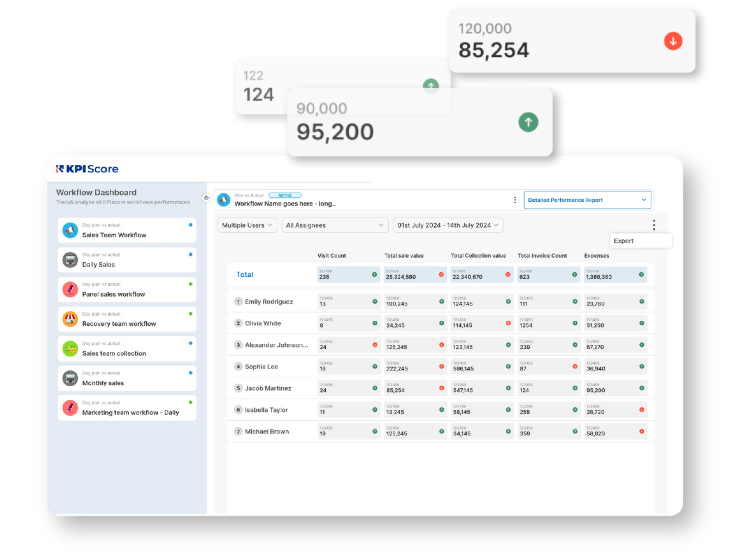Click red indicator in Sophia Lee's invoice count cell
Image resolution: width=752 pixels, height=560 pixels.
pos(575,366)
